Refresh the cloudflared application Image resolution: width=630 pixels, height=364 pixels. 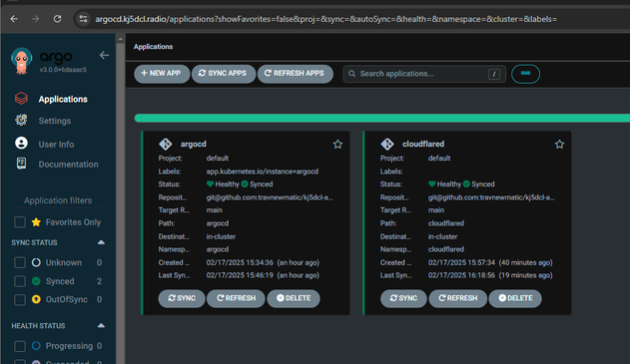pos(457,298)
